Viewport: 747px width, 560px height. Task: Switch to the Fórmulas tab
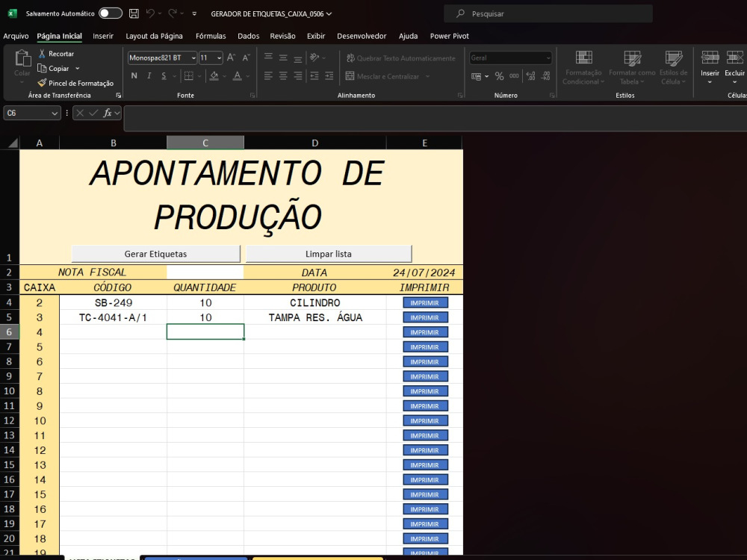coord(211,36)
